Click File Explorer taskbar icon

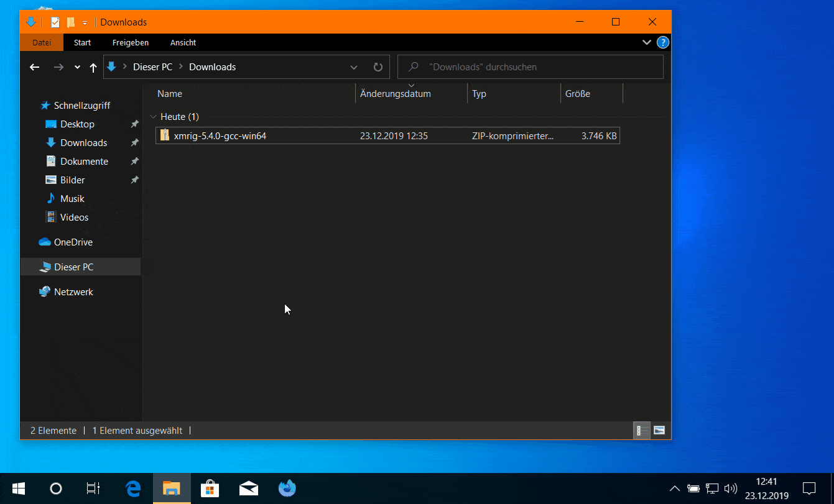[x=172, y=488]
